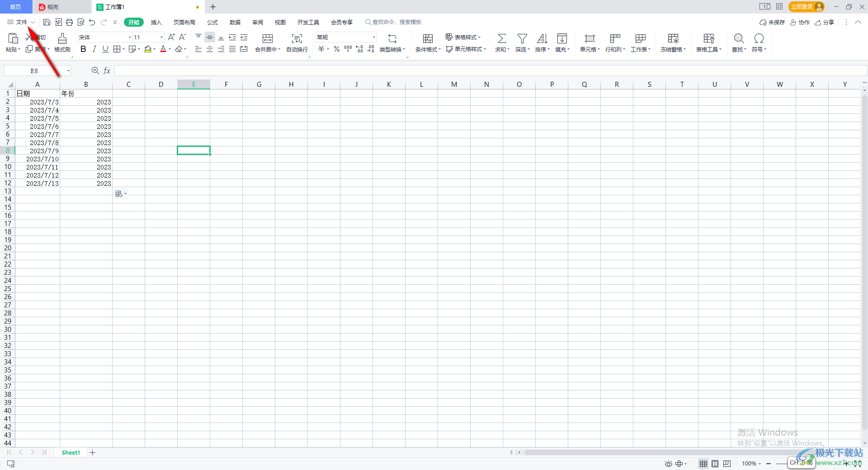The width and height of the screenshot is (868, 470).
Task: Click the Collaborate (协作) button
Action: click(800, 22)
